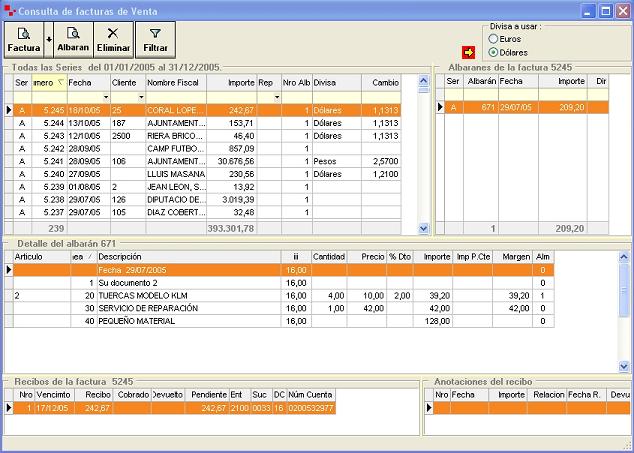Click the yellow arrow icon
Viewport: 634px width, 453px height.
(x=469, y=52)
